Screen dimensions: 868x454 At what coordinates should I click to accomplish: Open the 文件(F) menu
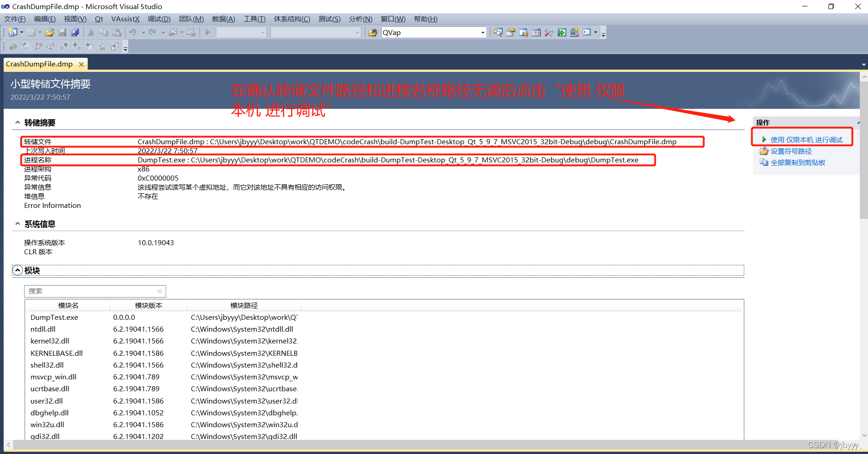(x=15, y=19)
